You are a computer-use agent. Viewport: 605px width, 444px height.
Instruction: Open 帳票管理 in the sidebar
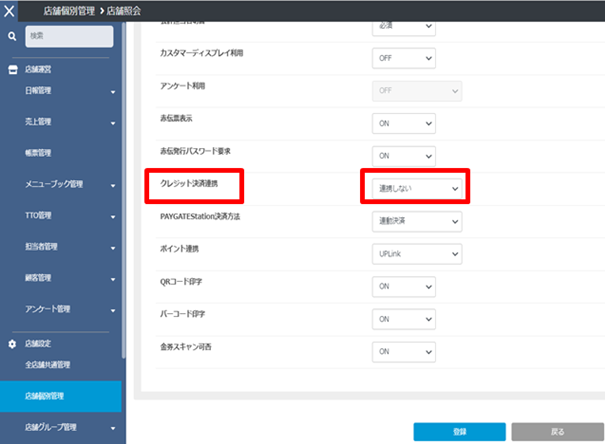pos(38,153)
